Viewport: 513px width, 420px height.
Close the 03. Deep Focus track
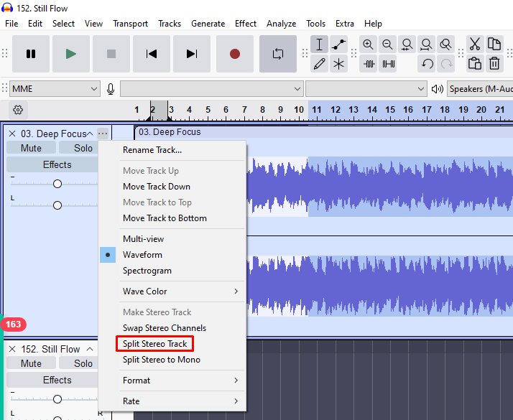click(x=12, y=134)
